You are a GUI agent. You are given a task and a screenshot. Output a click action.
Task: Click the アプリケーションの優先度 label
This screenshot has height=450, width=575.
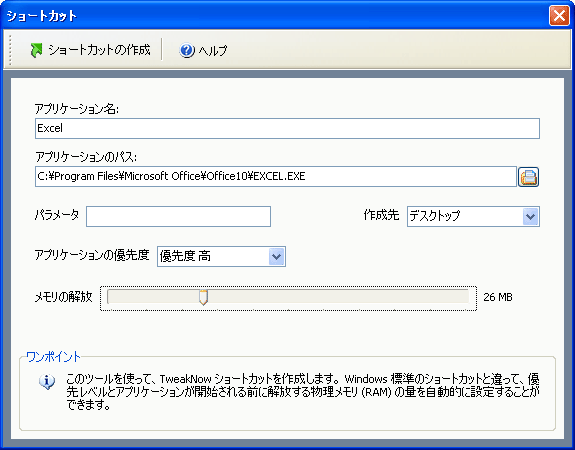pyautogui.click(x=92, y=255)
